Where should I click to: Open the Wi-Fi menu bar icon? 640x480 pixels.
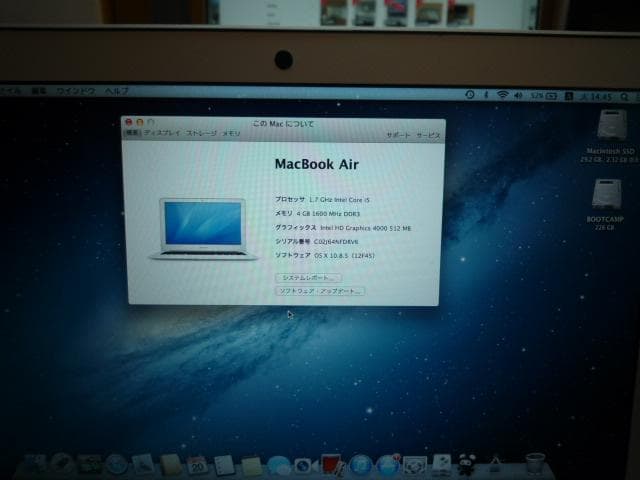tap(502, 95)
